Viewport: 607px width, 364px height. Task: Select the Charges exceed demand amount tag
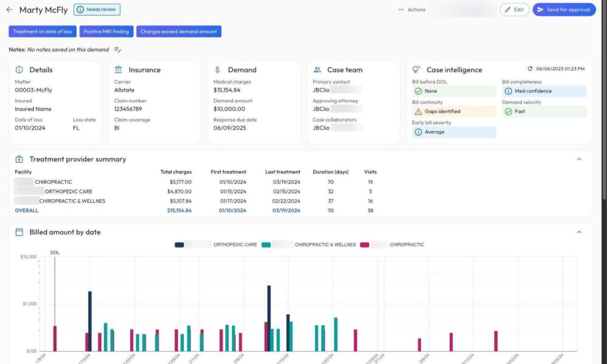point(178,32)
